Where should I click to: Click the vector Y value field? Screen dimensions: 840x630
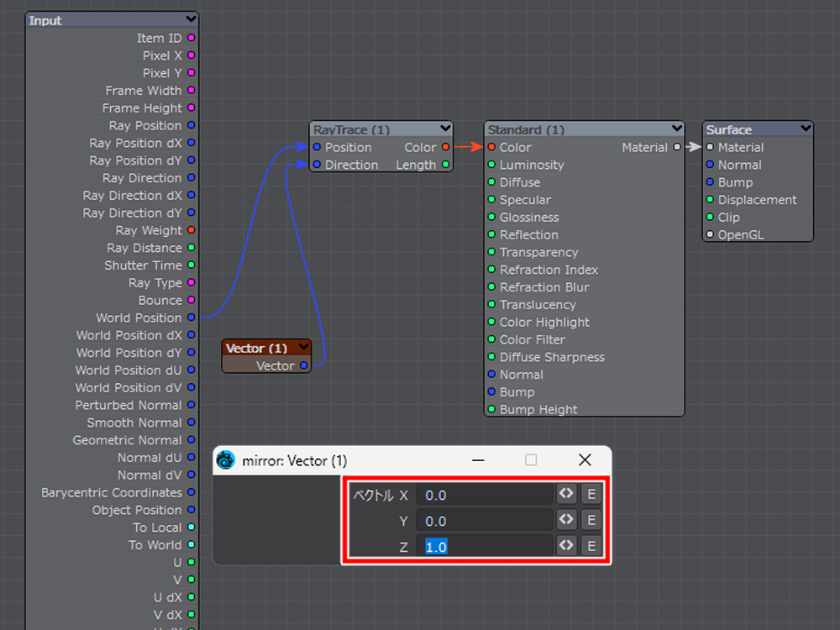pos(485,521)
